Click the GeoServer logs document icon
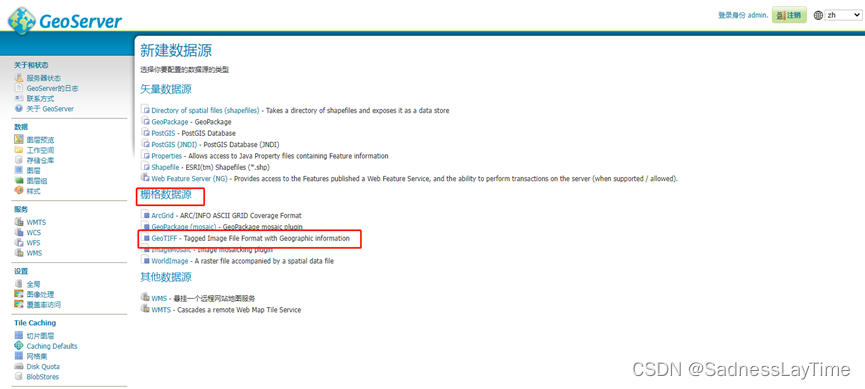 point(19,88)
